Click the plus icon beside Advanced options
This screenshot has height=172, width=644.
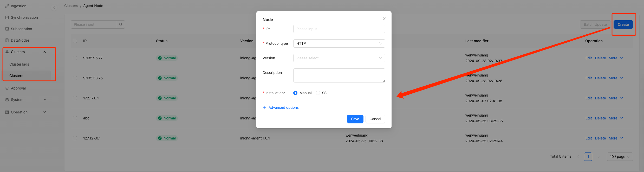click(265, 107)
